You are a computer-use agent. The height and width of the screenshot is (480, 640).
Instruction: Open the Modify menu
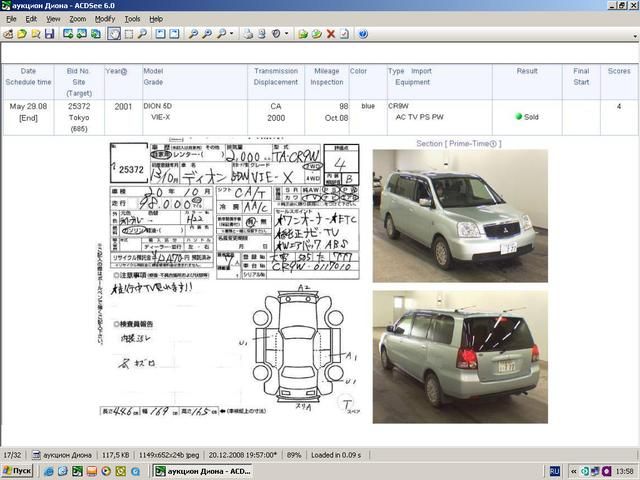104,19
